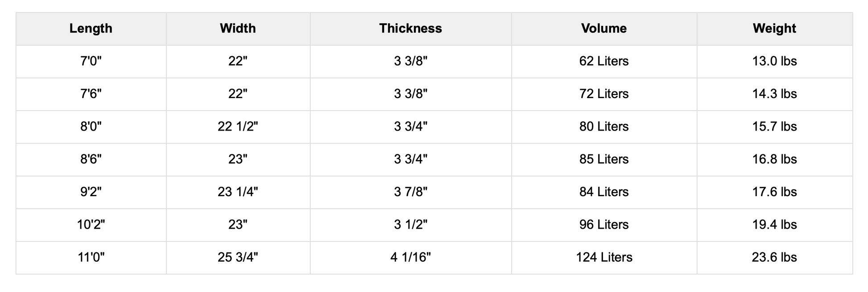868x292 pixels.
Task: Select the 3 1/2" thickness cell
Action: tap(410, 225)
